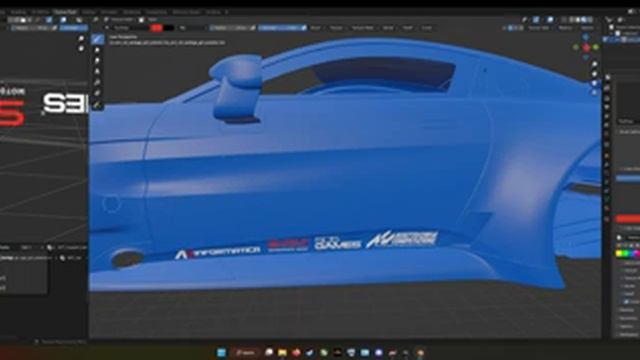Switch to the Compositing workspace tab

[x=156, y=12]
